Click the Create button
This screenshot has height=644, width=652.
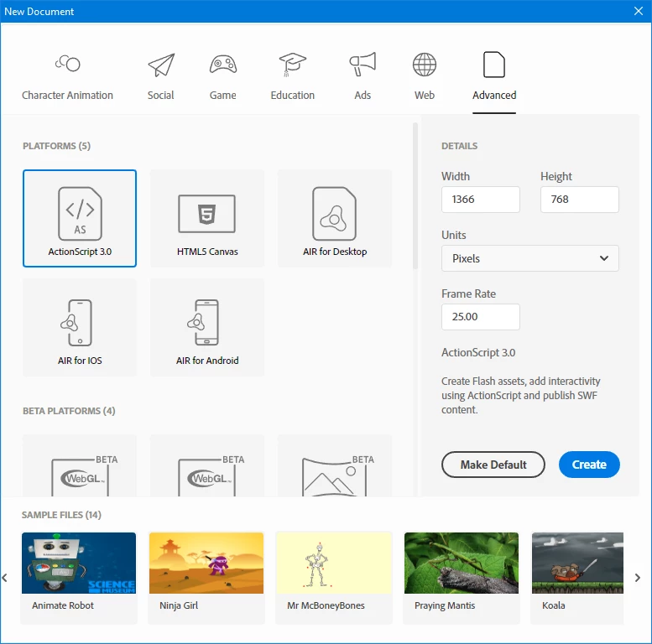589,465
